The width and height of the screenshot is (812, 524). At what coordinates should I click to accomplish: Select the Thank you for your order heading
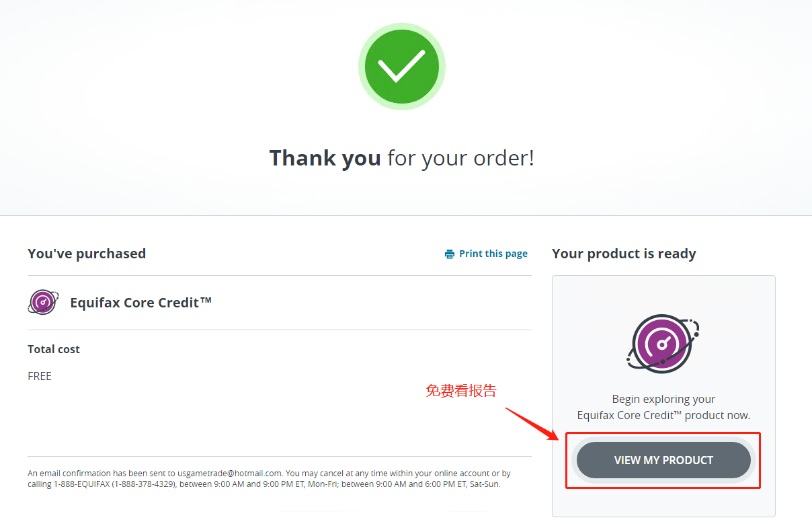(x=402, y=158)
